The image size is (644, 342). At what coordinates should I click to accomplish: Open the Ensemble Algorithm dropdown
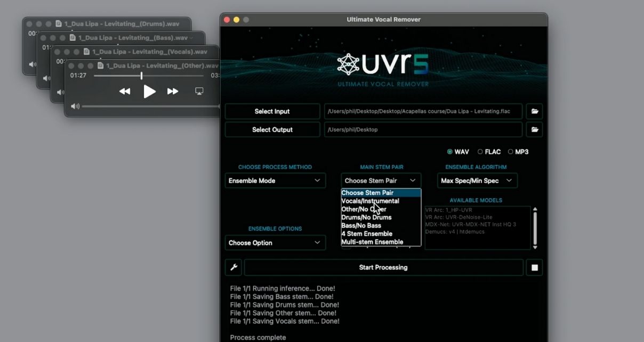pos(477,181)
